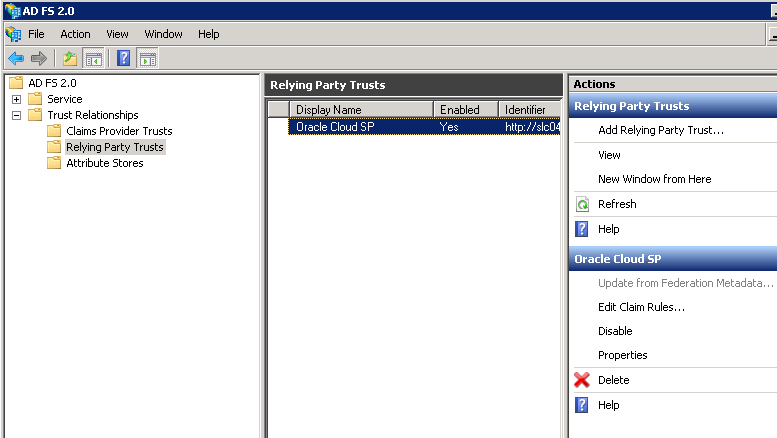Click the AD FS 2.0 root folder icon
Screen dimensions: 777x438
point(16,82)
